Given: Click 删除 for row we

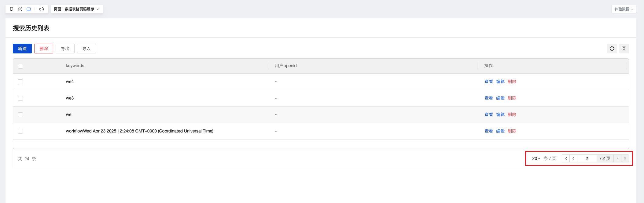Looking at the screenshot, I should (x=512, y=114).
